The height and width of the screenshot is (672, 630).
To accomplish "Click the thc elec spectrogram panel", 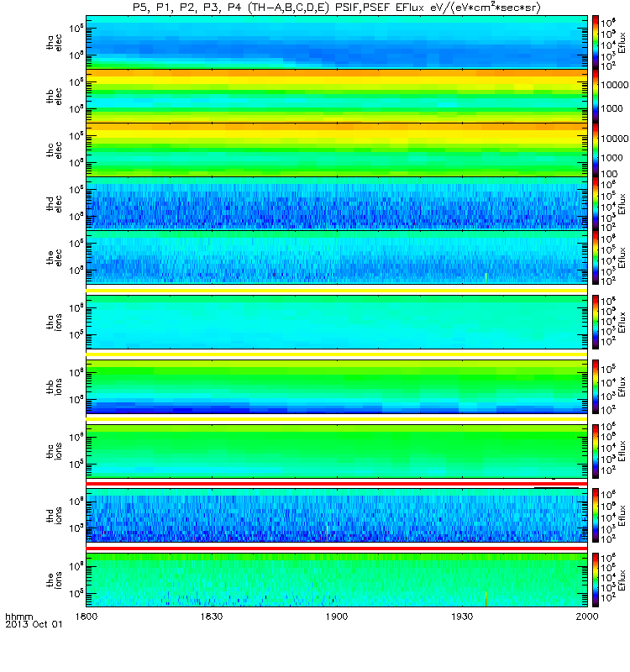I will tap(337, 150).
